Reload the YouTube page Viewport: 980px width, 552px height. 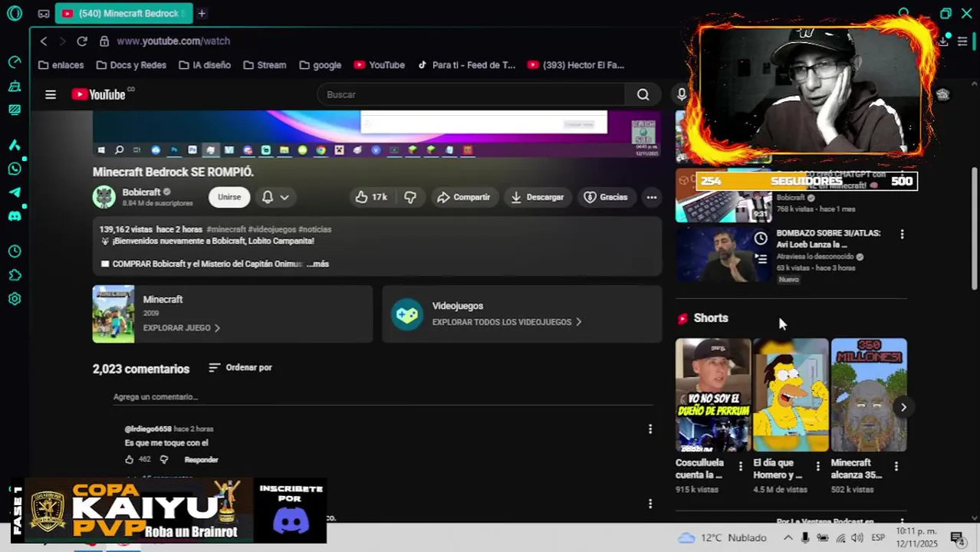[82, 41]
